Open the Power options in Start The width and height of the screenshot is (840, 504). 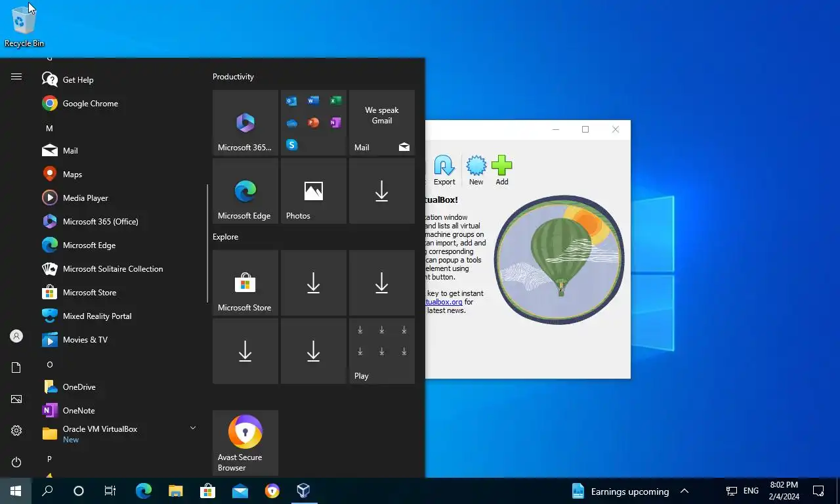coord(16,462)
